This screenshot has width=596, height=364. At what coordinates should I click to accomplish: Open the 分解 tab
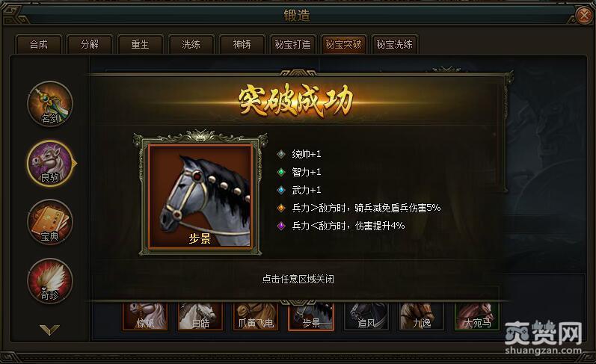89,44
